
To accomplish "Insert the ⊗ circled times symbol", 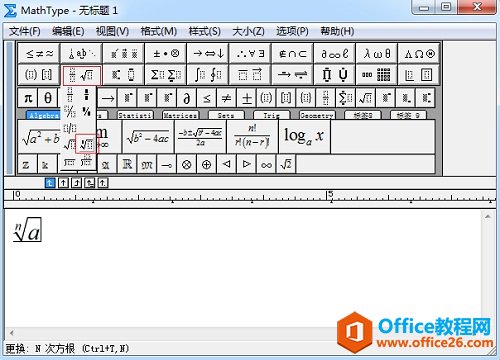I will [187, 164].
